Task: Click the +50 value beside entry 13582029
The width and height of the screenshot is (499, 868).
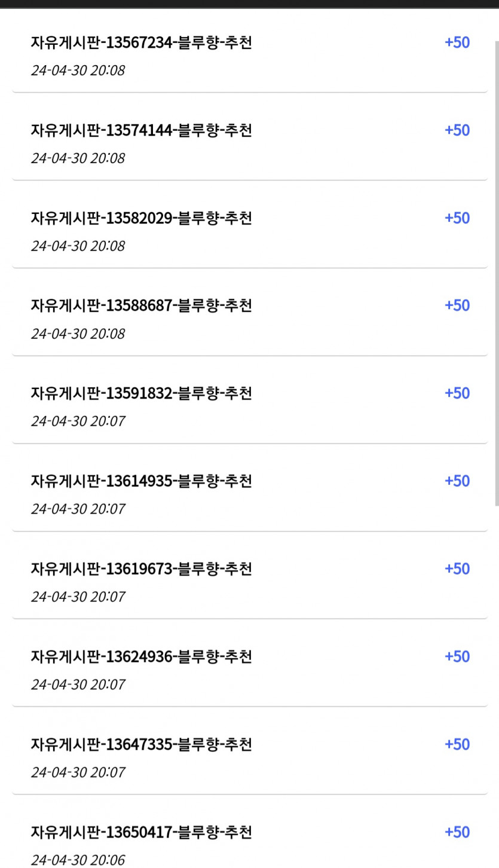Action: [x=457, y=218]
